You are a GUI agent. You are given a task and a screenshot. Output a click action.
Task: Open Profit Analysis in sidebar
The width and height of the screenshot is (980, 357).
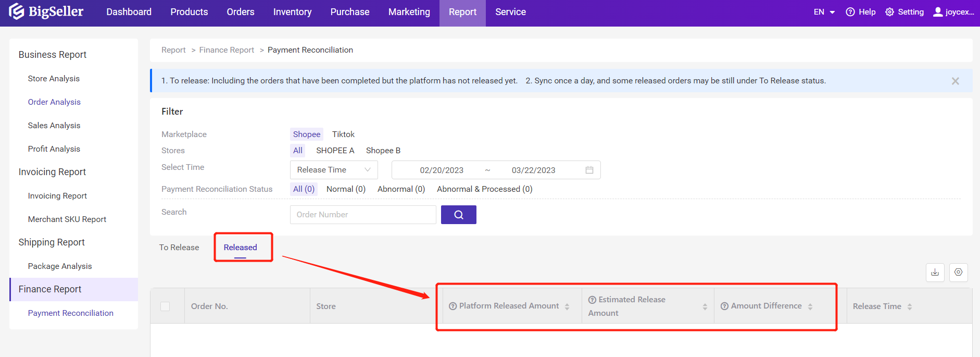click(54, 149)
